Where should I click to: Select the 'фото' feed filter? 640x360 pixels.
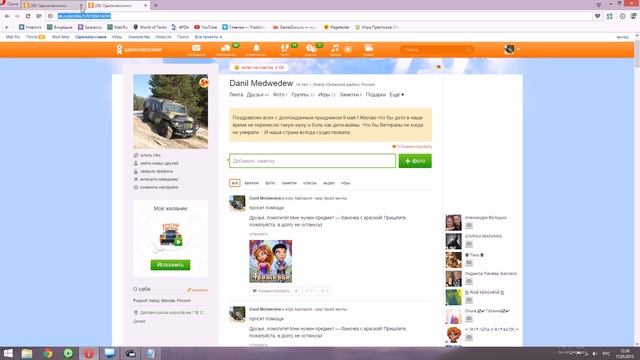270,183
